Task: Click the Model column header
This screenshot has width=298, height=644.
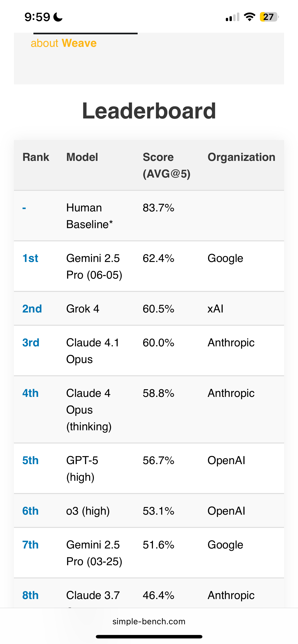Action: (x=82, y=157)
